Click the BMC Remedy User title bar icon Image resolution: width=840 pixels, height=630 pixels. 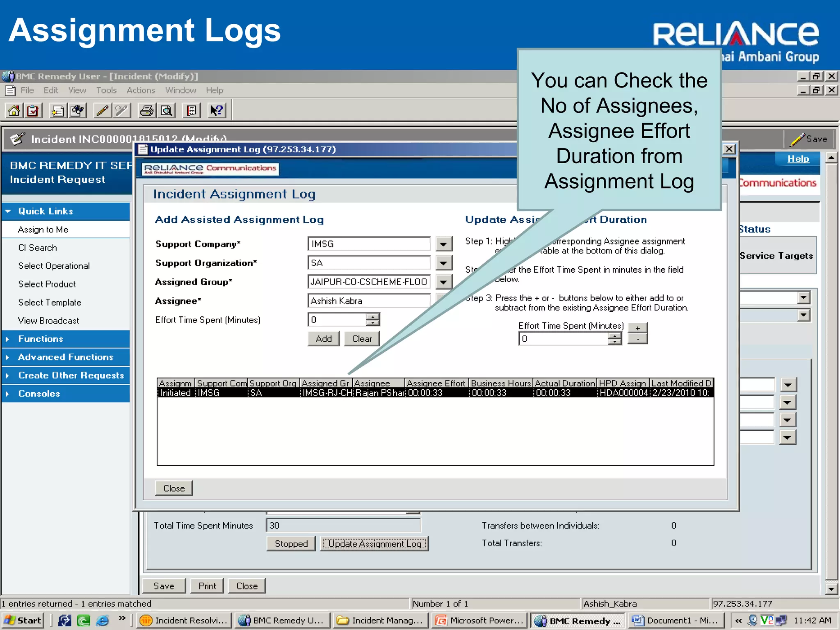tap(8, 76)
